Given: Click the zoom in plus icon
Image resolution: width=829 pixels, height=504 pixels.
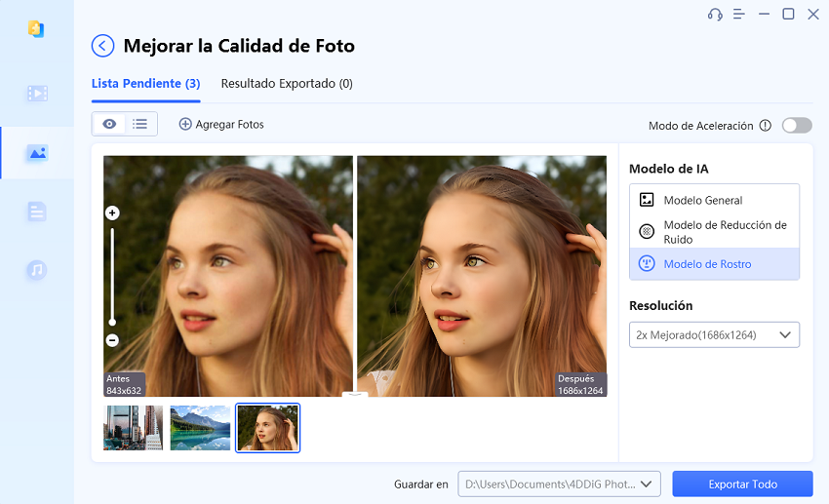Looking at the screenshot, I should (x=112, y=213).
